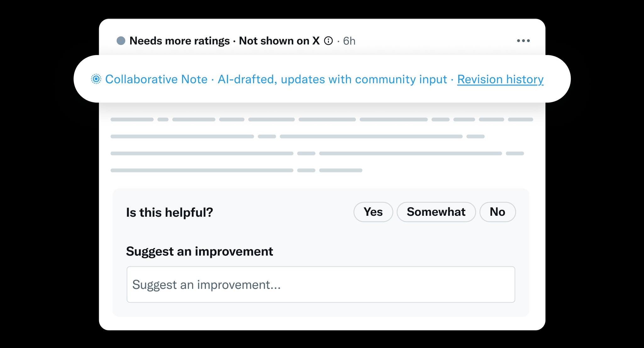Viewport: 644px width, 348px height.
Task: Click the third line of note body text
Action: click(317, 154)
